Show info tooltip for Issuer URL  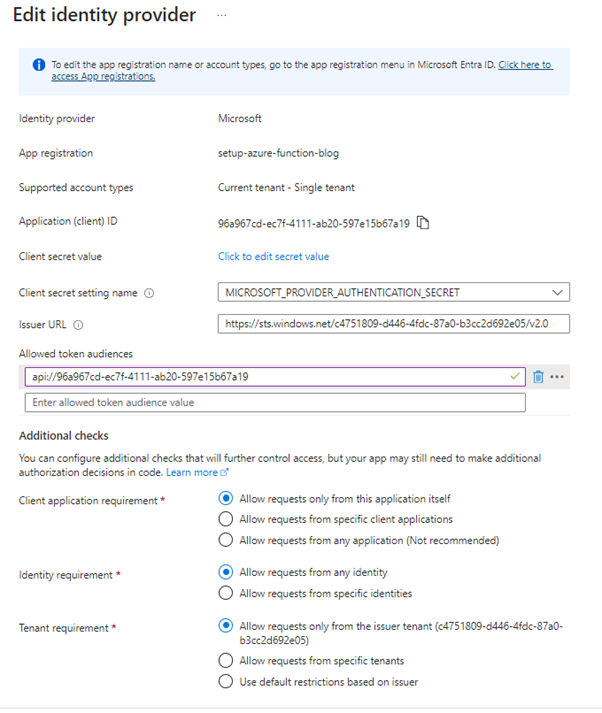pos(78,324)
